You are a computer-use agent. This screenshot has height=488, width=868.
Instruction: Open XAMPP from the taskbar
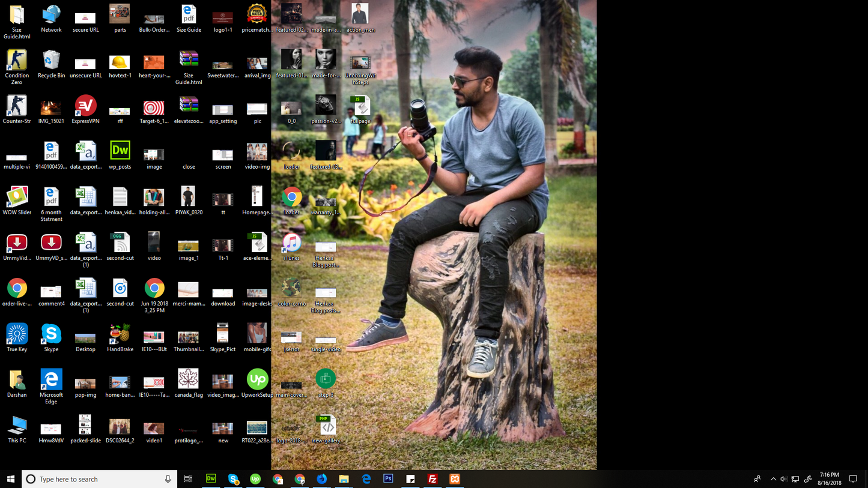pos(455,479)
